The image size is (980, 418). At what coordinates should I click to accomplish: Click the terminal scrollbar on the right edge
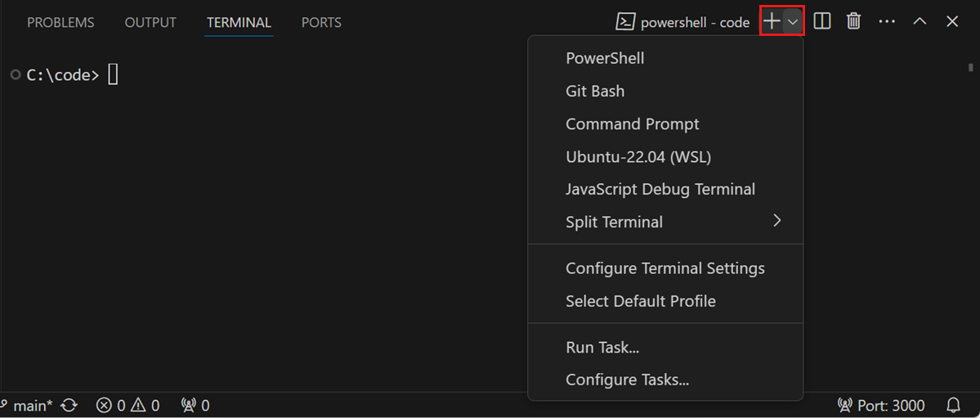[971, 68]
